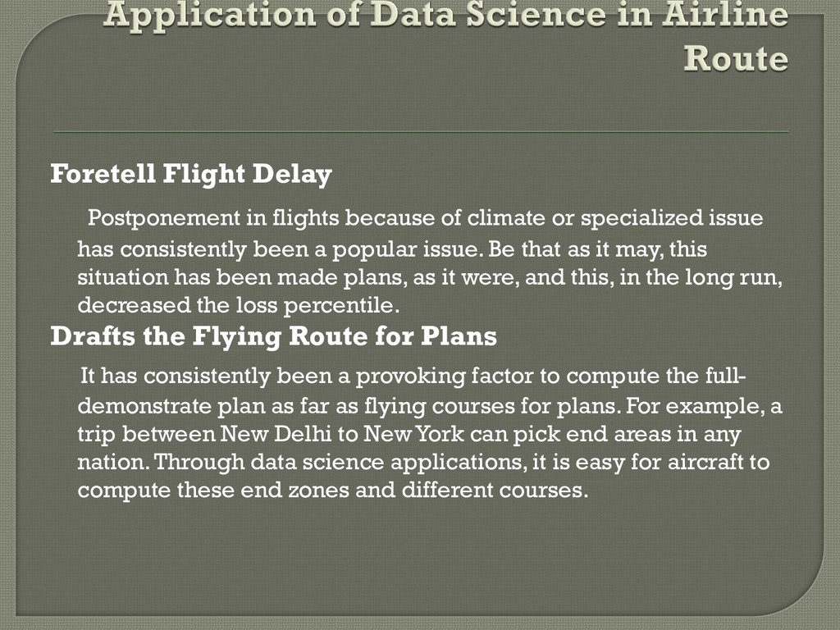Click the 'Drafts the Flying Route for Plans' heading
This screenshot has height=630, width=840.
pyautogui.click(x=274, y=337)
